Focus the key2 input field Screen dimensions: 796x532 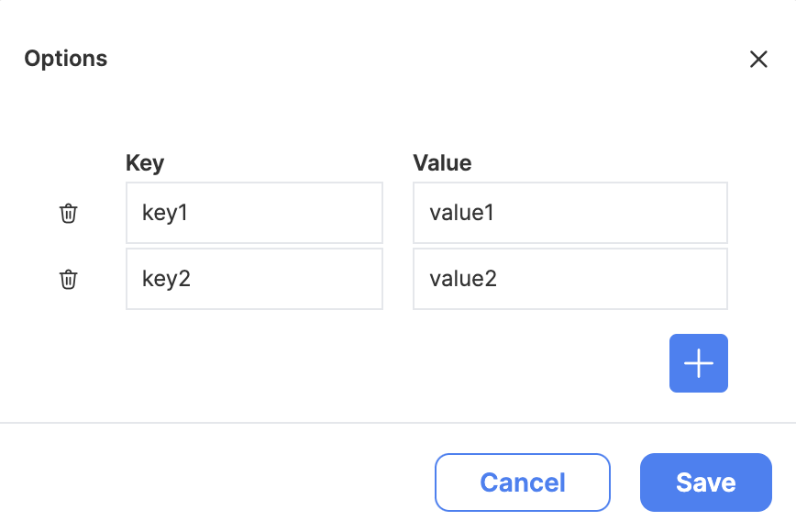[x=254, y=279]
